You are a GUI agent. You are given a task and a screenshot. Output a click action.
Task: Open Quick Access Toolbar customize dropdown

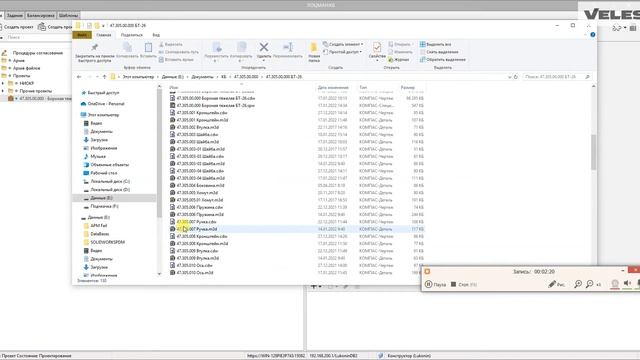pyautogui.click(x=103, y=25)
